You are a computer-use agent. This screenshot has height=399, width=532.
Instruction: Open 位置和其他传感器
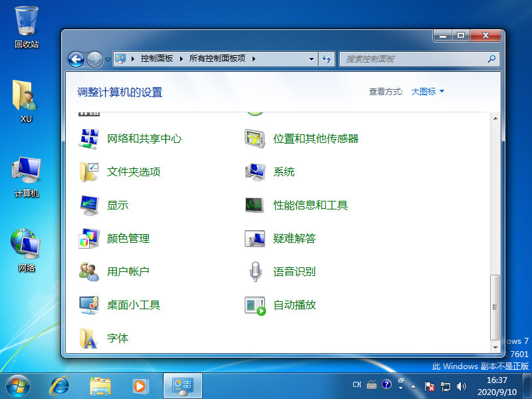coord(315,138)
